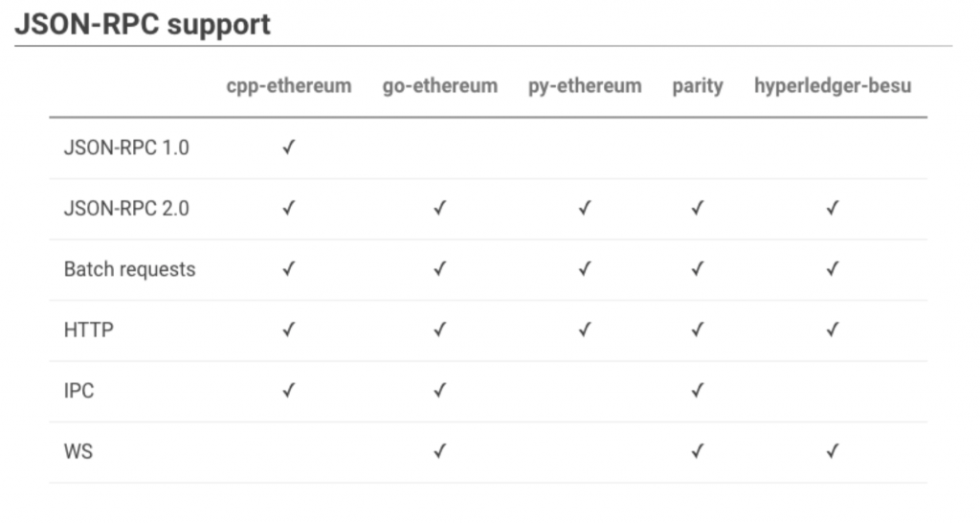Click the JSON-RPC 1.0 row label
980x523 pixels.
(126, 148)
